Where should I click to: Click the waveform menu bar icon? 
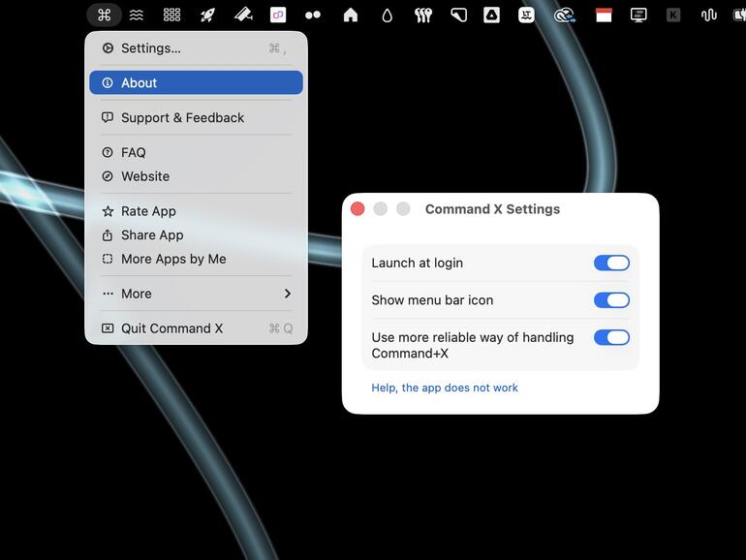(709, 16)
